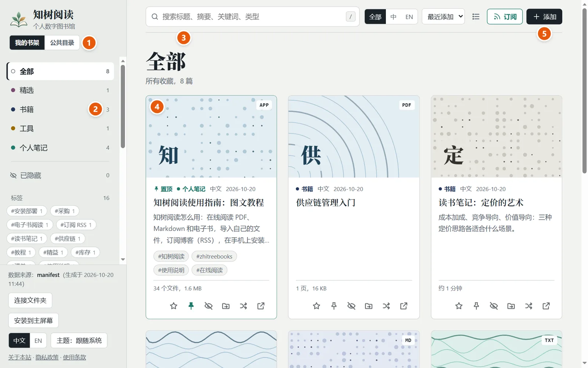Move 供应链管理入门 to a folder
Screen dimensions: 588x368
tap(369, 306)
